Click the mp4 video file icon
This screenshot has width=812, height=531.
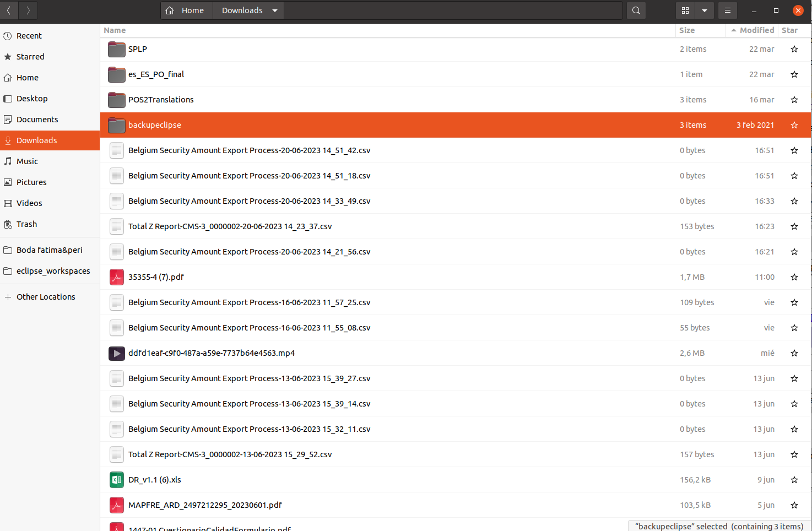click(x=116, y=353)
